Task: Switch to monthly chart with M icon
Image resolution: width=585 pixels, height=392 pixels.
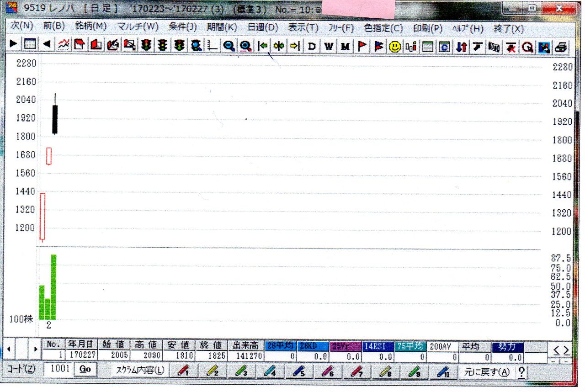Action: (345, 46)
